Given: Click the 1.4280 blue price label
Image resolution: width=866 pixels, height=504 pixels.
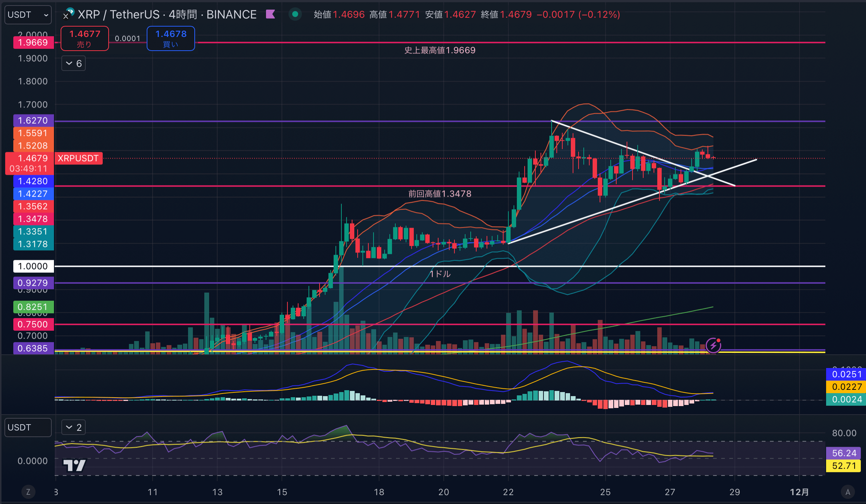Looking at the screenshot, I should coord(33,181).
